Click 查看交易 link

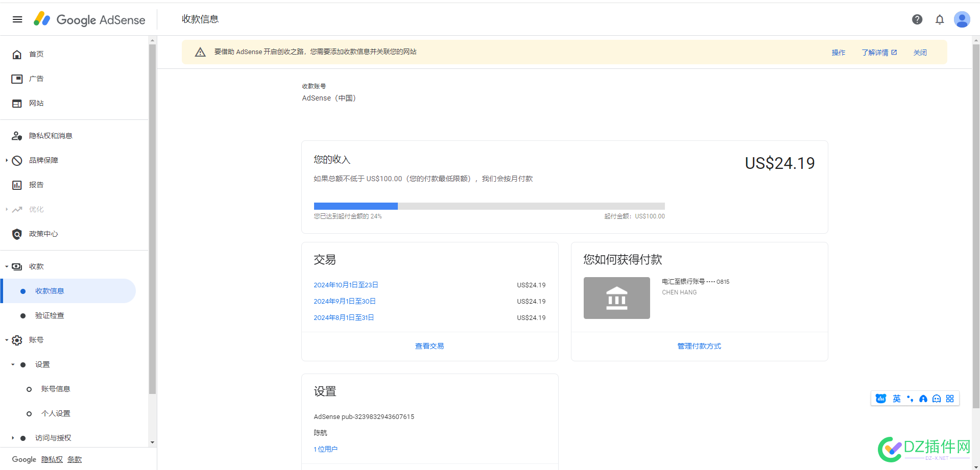coord(429,346)
